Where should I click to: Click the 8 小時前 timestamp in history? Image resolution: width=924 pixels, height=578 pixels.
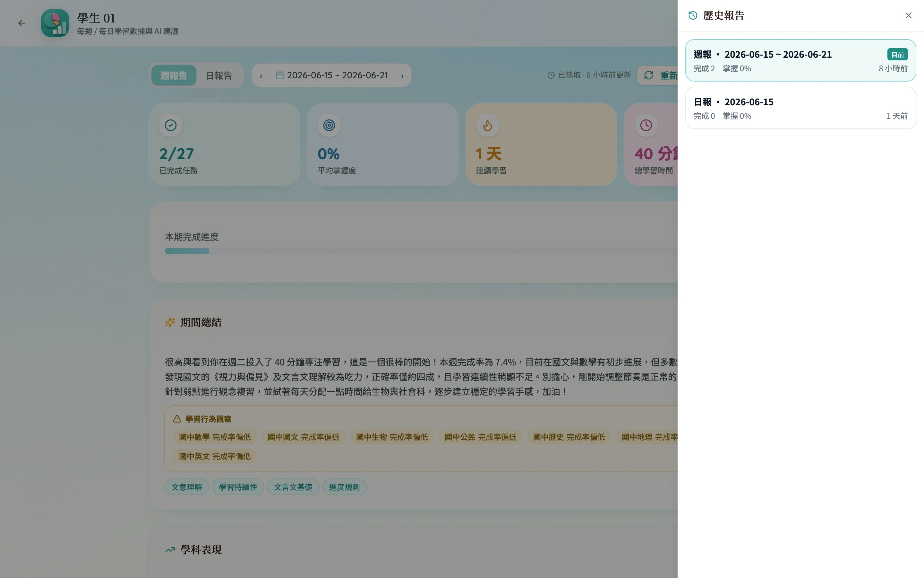tap(893, 68)
